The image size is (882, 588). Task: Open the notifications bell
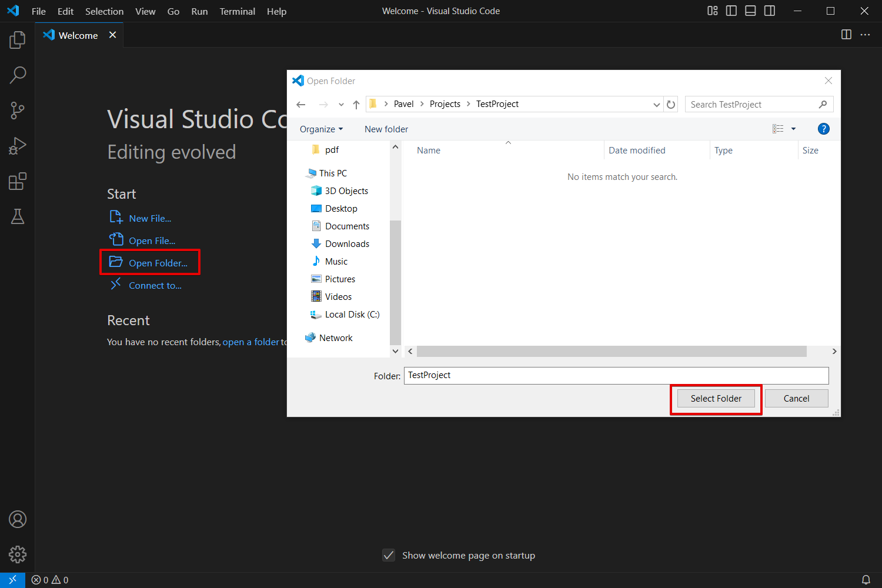tap(866, 579)
